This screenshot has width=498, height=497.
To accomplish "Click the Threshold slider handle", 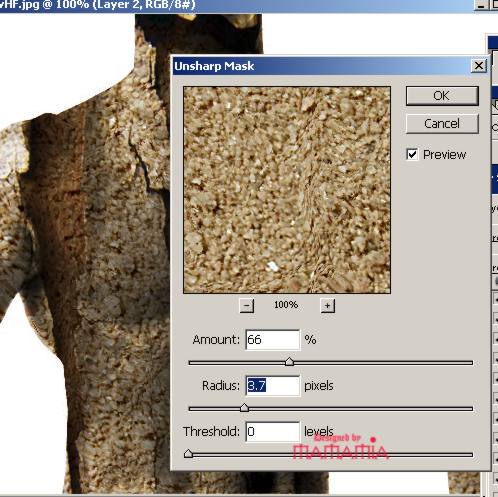I will 188,453.
